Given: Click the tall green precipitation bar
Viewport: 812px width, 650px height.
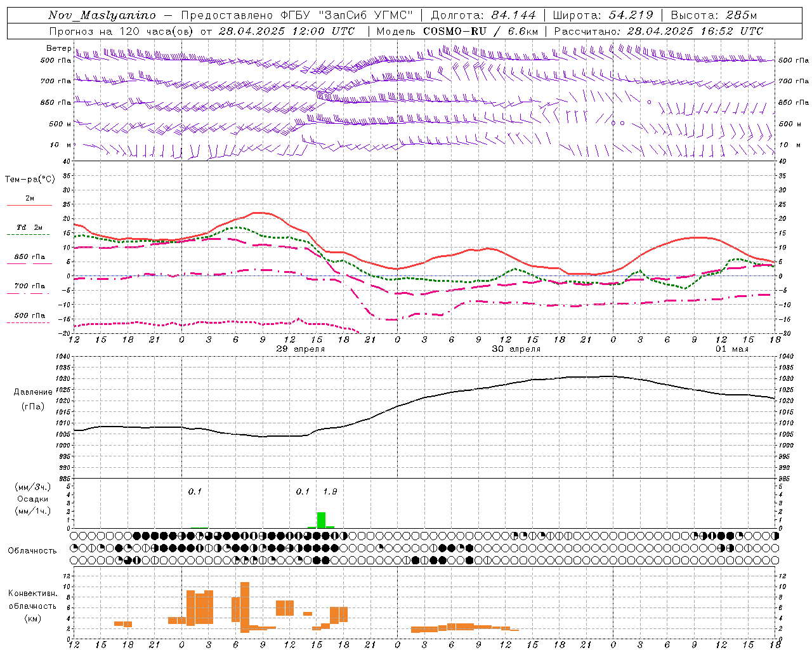Looking at the screenshot, I should coord(321,520).
